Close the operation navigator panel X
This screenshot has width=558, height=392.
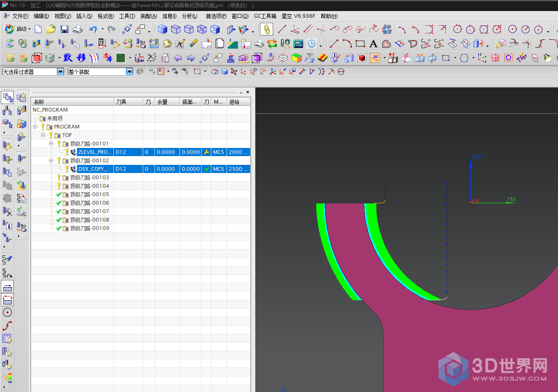coord(248,92)
